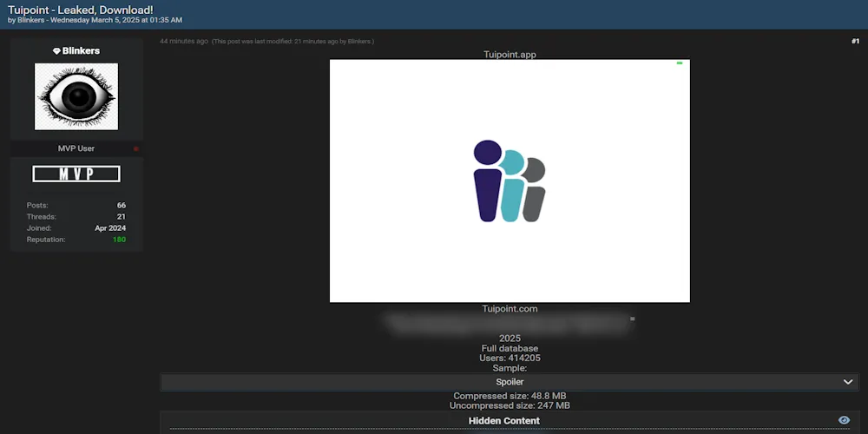868x434 pixels.
Task: Click the MVP rank badge
Action: click(x=76, y=174)
